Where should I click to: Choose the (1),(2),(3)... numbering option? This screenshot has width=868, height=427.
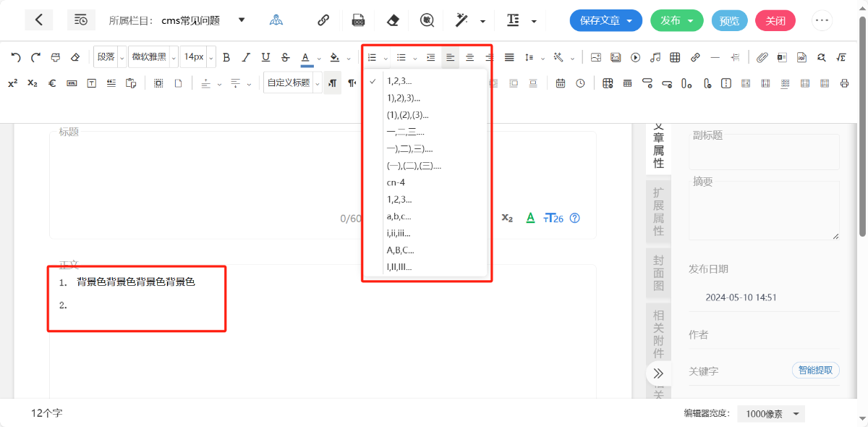408,115
